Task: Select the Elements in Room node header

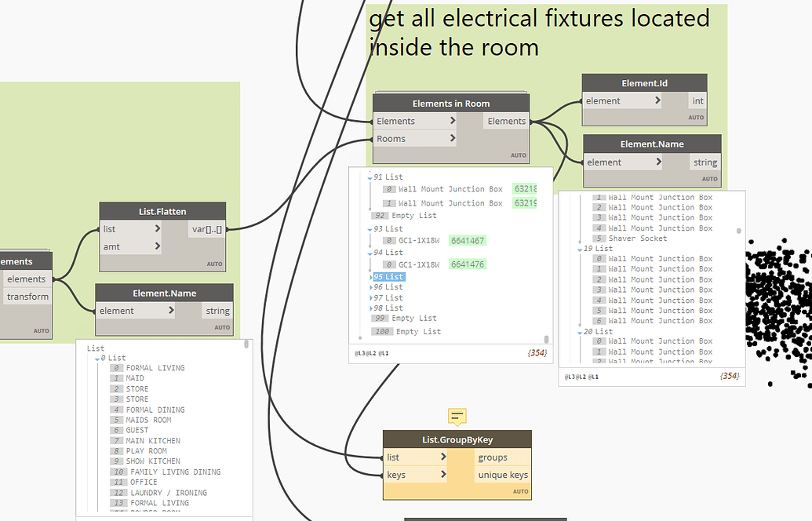Action: point(450,102)
